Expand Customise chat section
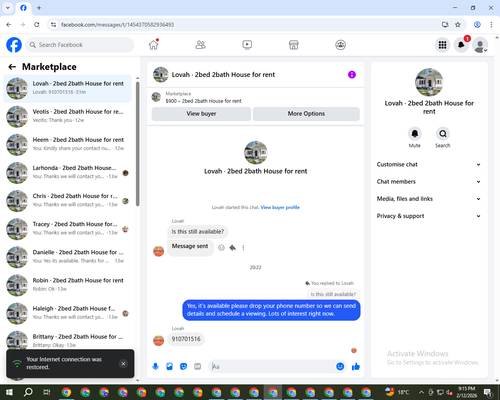Viewport: 500px width, 400px height. coord(429,164)
